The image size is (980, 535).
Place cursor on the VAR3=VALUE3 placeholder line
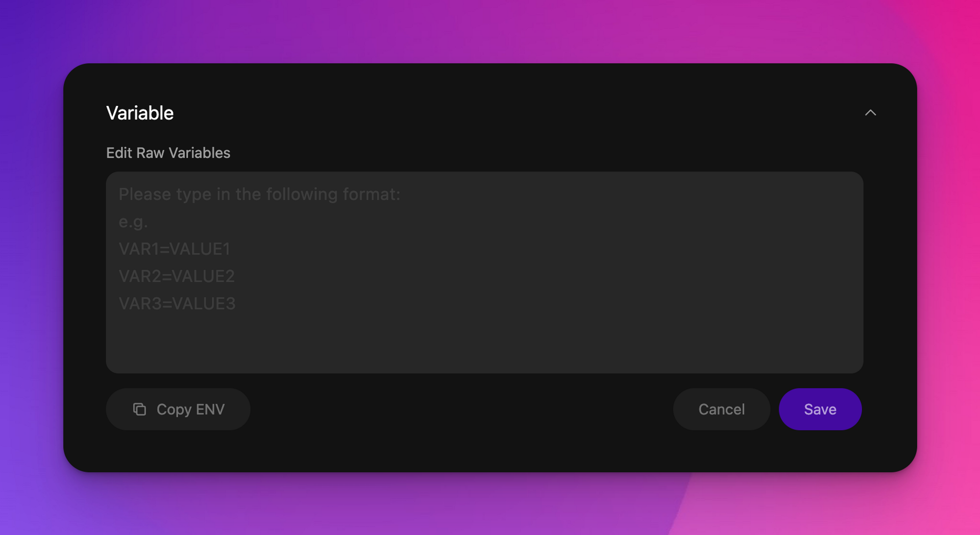click(177, 304)
